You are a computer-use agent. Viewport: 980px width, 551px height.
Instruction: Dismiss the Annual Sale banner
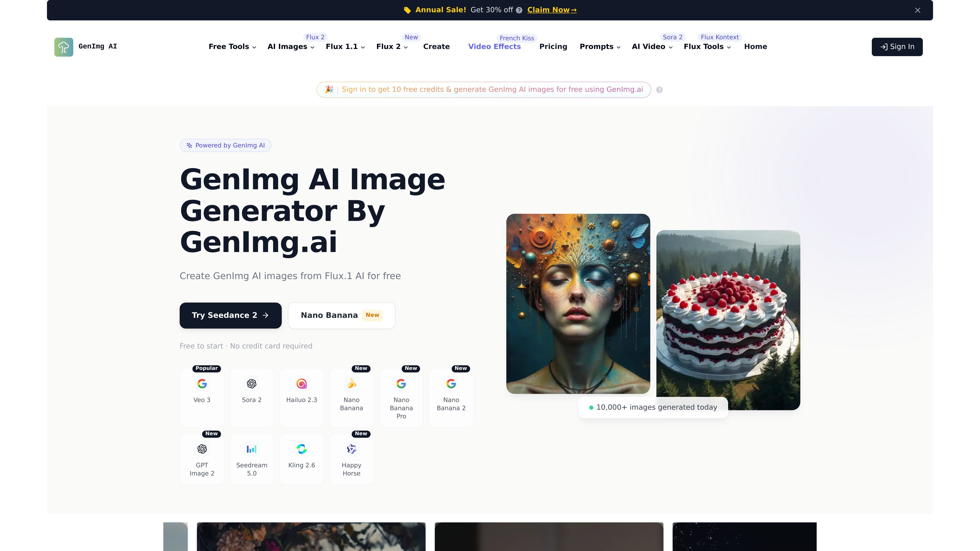(918, 10)
